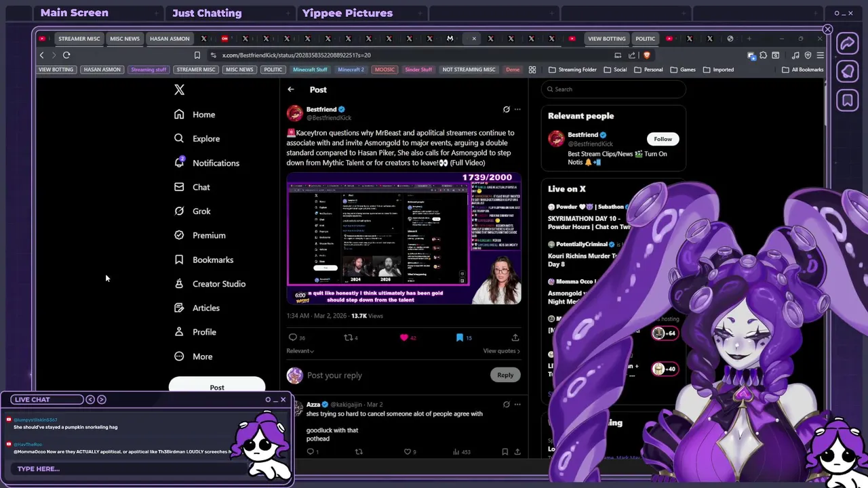Open three-dot menu on Bestfriend's post
The height and width of the screenshot is (488, 868).
tap(517, 109)
